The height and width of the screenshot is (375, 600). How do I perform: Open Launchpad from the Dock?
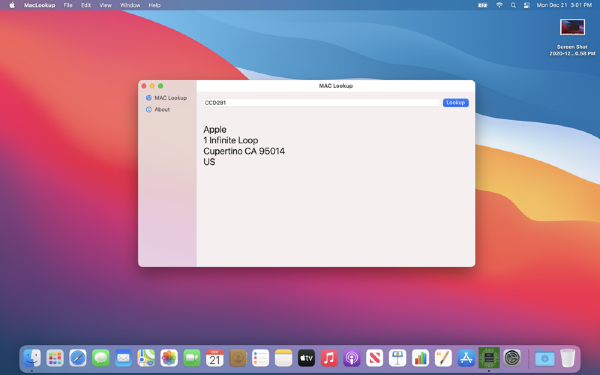point(55,358)
